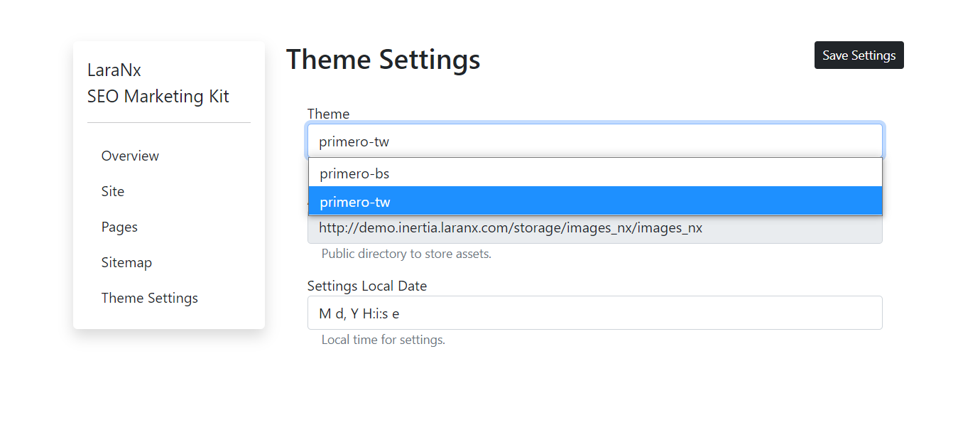This screenshot has height=425, width=980.
Task: Click the Save Settings button
Action: (859, 55)
